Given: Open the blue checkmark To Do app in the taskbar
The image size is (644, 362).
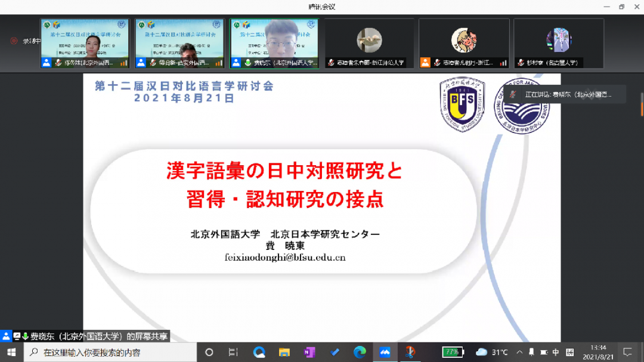Looking at the screenshot, I should click(x=335, y=352).
